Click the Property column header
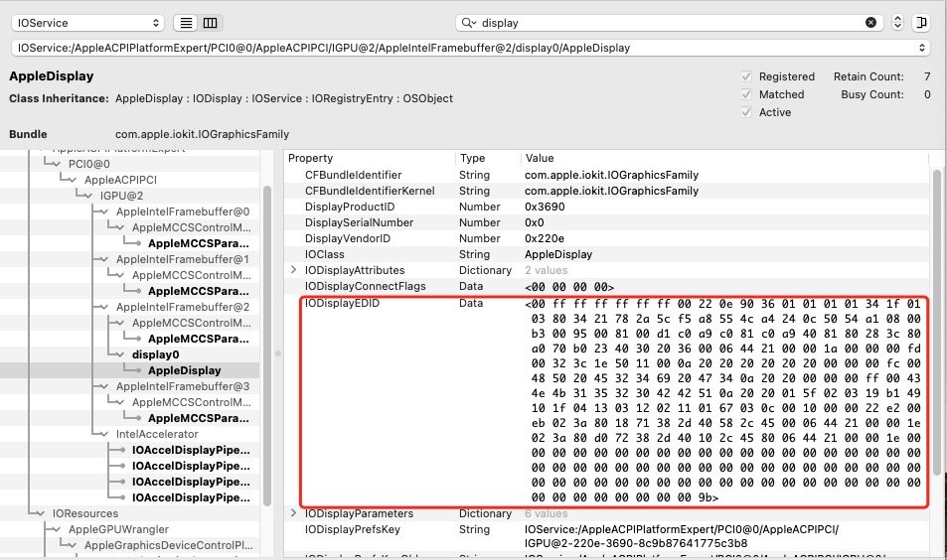The height and width of the screenshot is (560, 947). point(310,158)
